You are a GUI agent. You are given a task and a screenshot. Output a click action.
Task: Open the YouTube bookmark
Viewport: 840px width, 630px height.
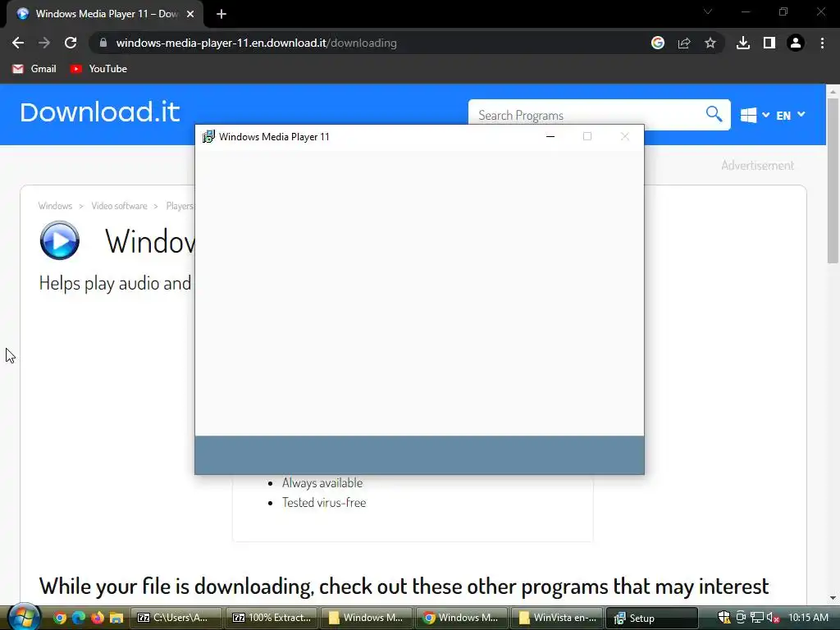[98, 69]
